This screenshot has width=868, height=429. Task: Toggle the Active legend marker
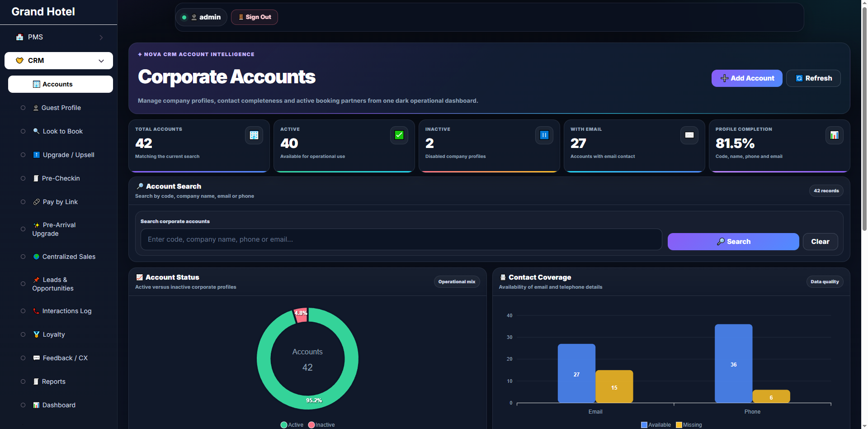[x=284, y=425]
